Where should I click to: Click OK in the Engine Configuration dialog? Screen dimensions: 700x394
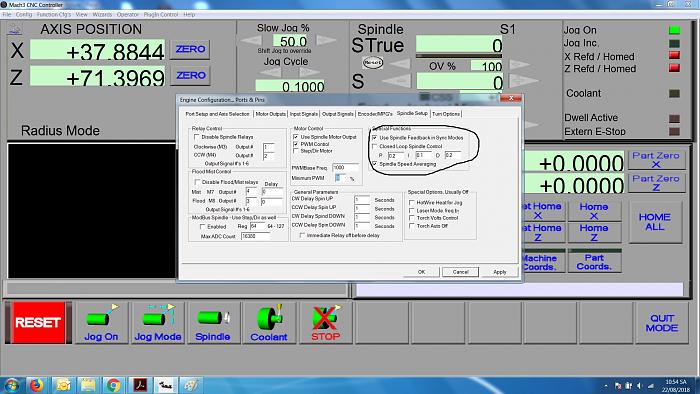click(421, 272)
